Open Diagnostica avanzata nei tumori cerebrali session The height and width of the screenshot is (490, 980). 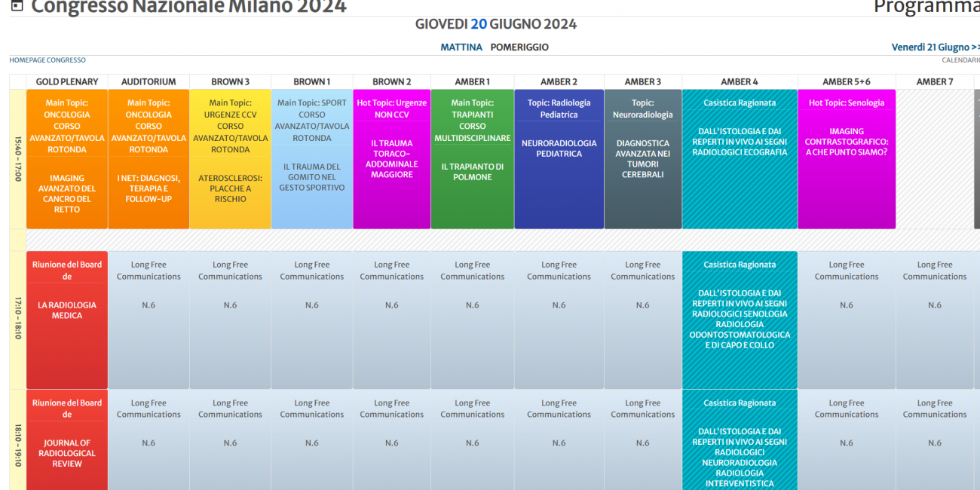click(x=642, y=160)
